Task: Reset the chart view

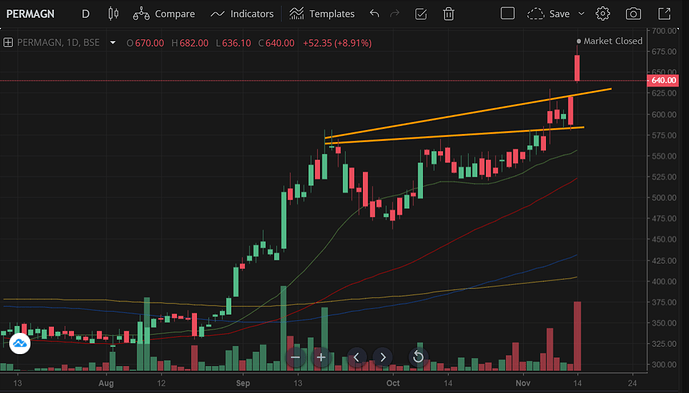Action: tap(418, 357)
